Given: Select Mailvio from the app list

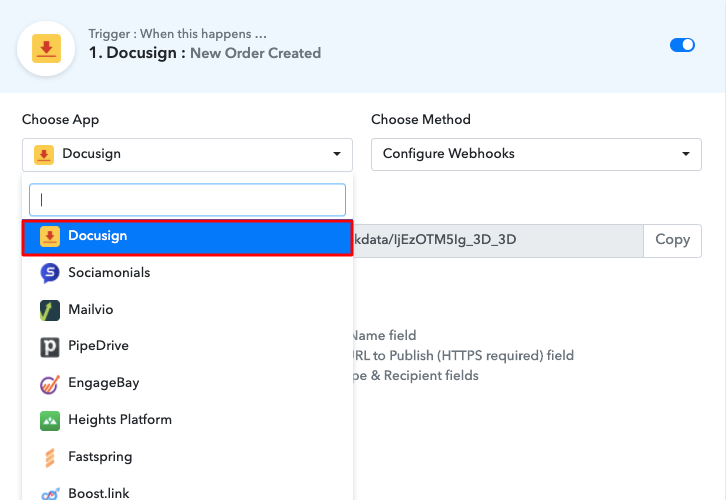Looking at the screenshot, I should point(187,310).
